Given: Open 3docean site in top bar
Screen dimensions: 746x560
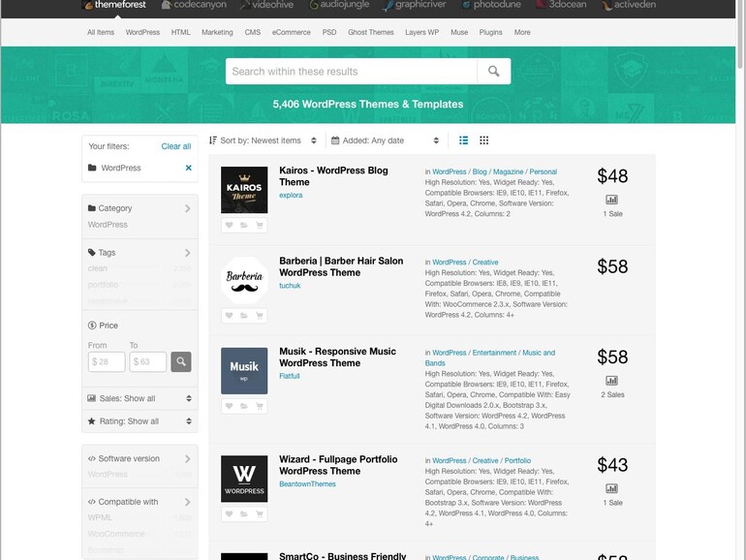Looking at the screenshot, I should pyautogui.click(x=561, y=5).
